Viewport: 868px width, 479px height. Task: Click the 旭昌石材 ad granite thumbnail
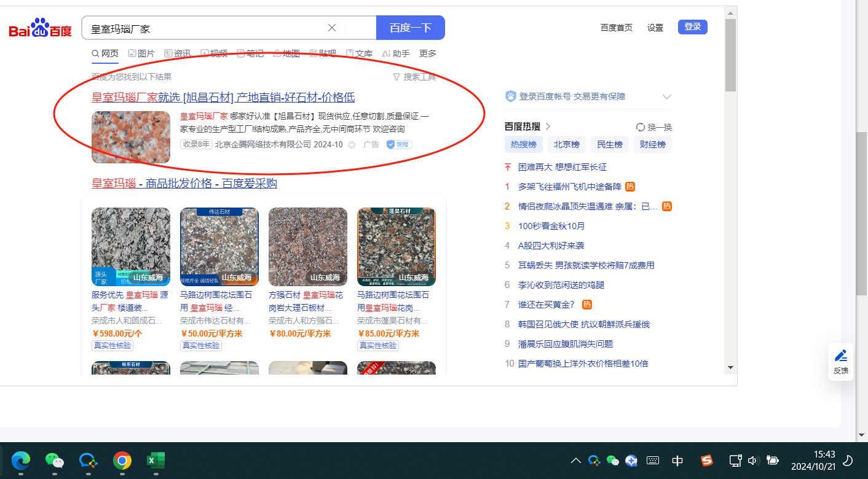(131, 137)
